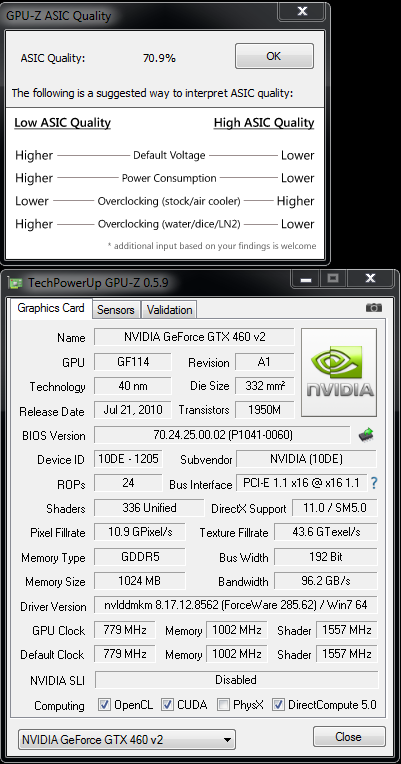The image size is (401, 764).
Task: Click the Close button in GPU-Z
Action: pos(349,737)
